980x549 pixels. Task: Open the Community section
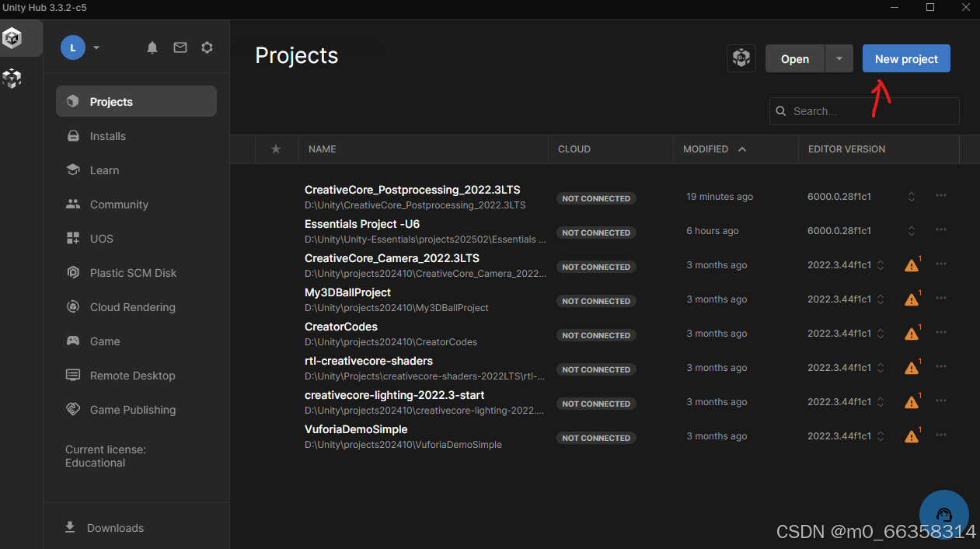click(136, 205)
